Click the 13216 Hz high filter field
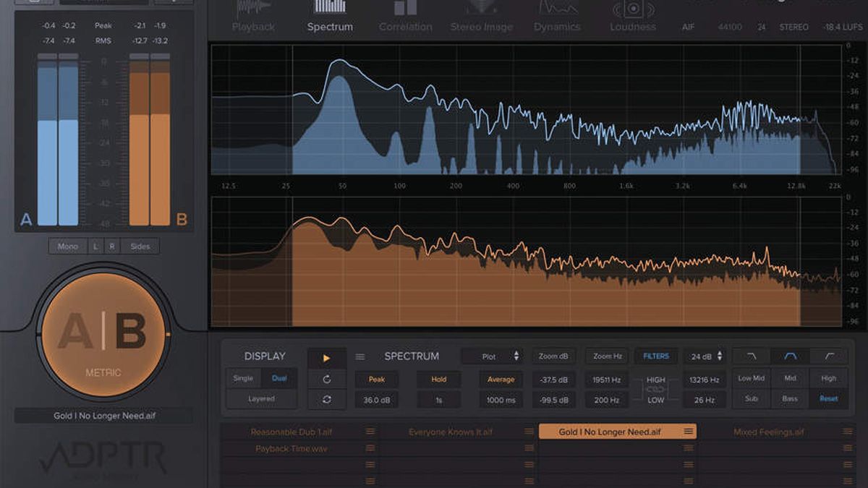The height and width of the screenshot is (488, 868). [x=704, y=379]
